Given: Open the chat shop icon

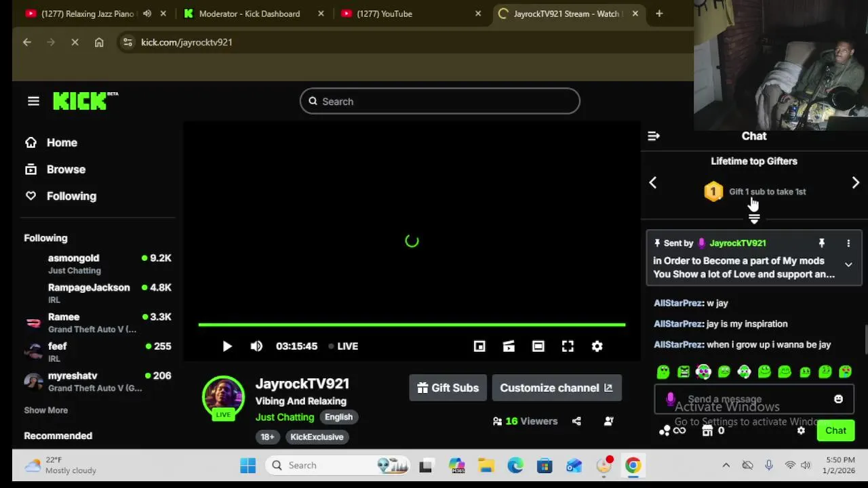Looking at the screenshot, I should tap(707, 430).
